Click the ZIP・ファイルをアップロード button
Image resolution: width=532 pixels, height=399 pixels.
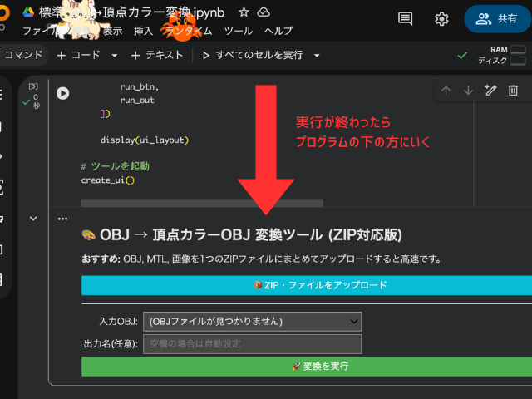coord(306,285)
